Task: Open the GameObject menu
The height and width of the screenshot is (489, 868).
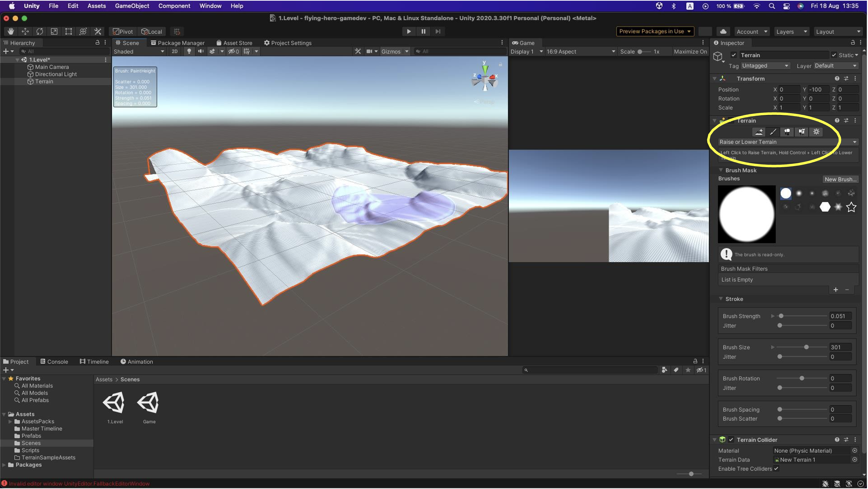Action: (132, 6)
